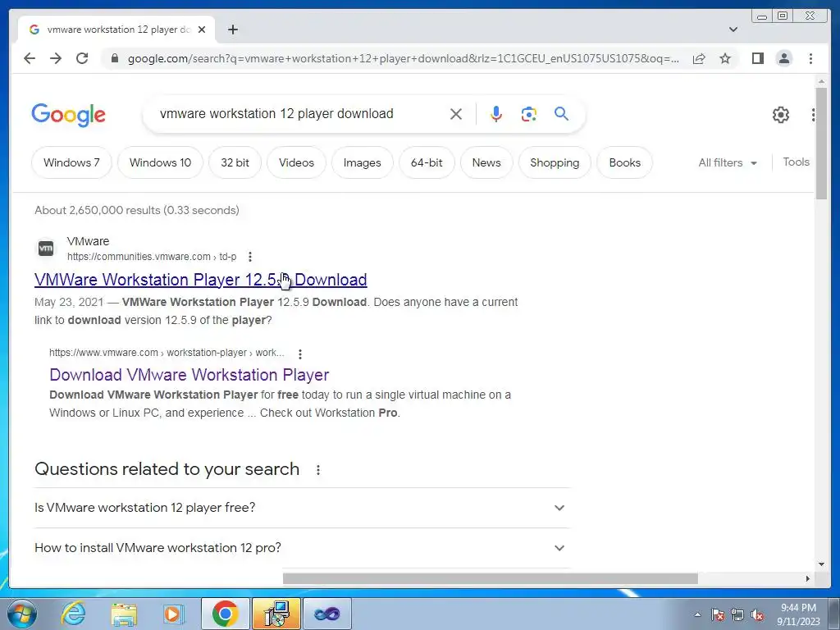This screenshot has height=630, width=840.
Task: Open Download VMware Workstation Player link
Action: point(189,374)
